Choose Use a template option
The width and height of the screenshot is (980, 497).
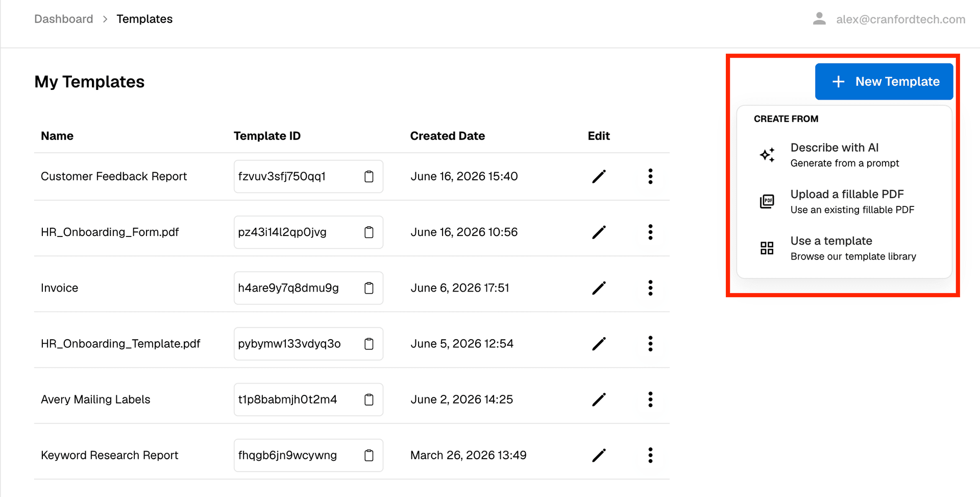click(844, 248)
